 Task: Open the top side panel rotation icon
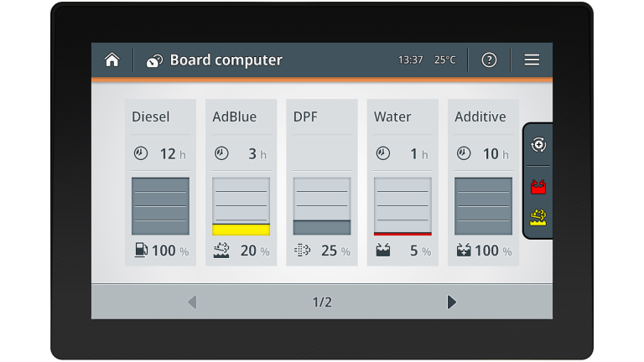pyautogui.click(x=538, y=145)
